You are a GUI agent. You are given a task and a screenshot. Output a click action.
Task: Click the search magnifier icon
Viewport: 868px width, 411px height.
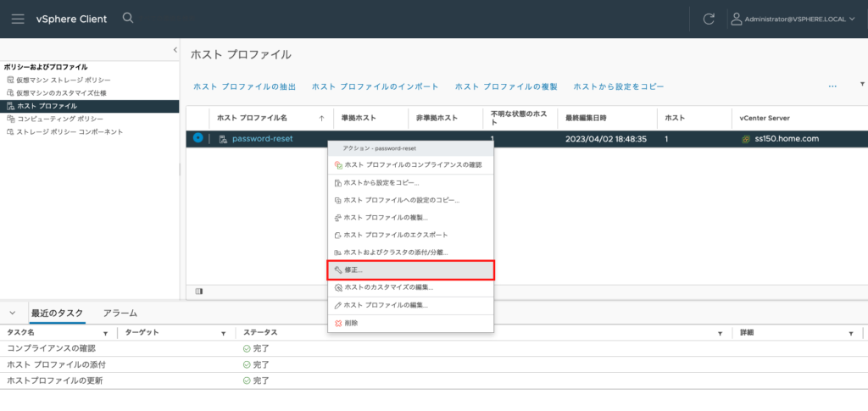click(128, 19)
